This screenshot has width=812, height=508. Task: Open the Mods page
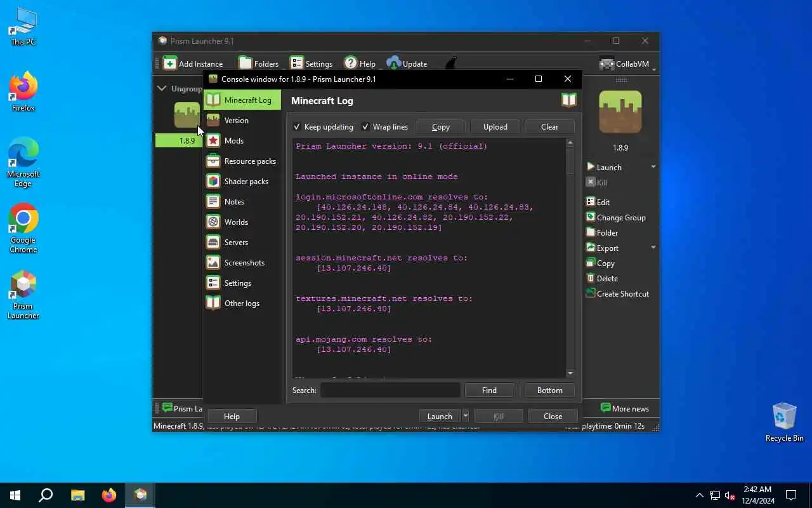(242, 140)
